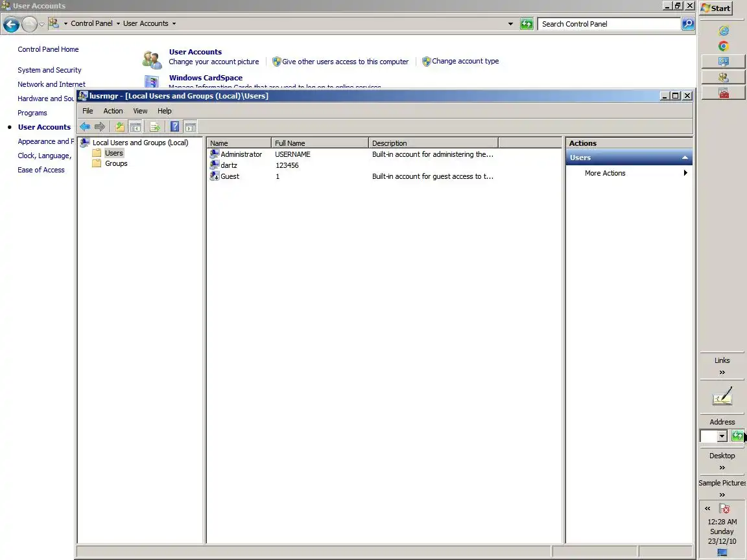Open System and Security category
The image size is (747, 560).
49,70
